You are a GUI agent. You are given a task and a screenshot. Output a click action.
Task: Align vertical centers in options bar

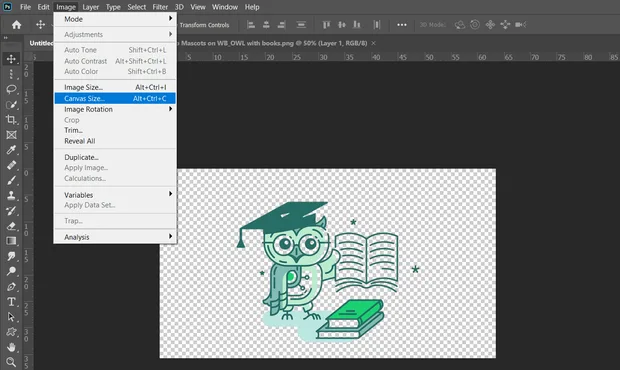tap(342, 25)
